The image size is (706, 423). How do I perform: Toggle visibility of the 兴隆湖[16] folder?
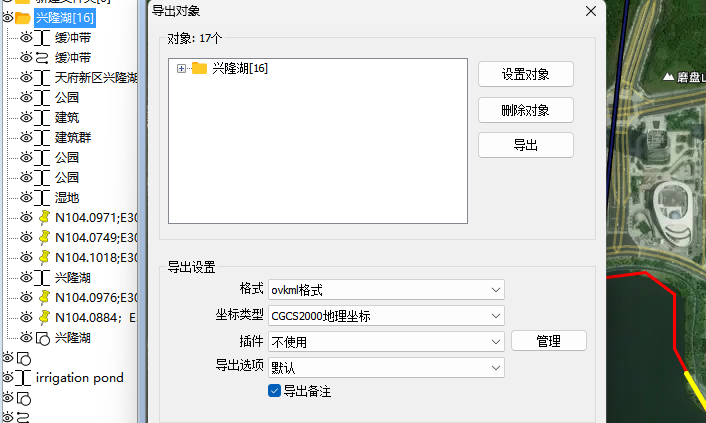point(8,18)
